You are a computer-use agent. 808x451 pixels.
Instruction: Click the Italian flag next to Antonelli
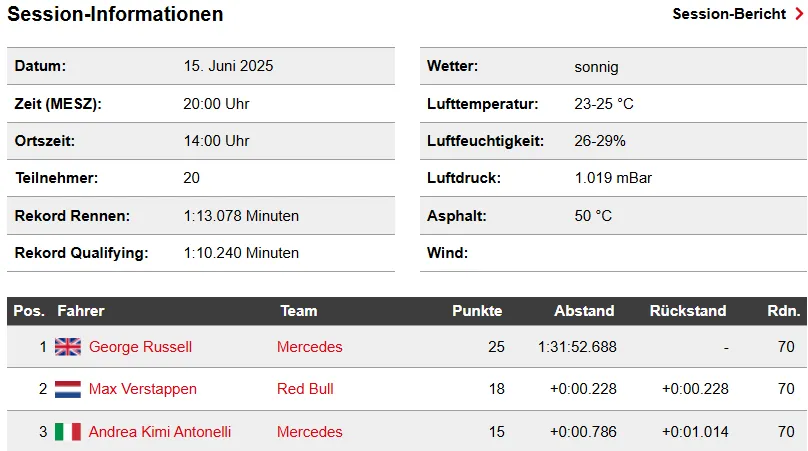tap(68, 431)
